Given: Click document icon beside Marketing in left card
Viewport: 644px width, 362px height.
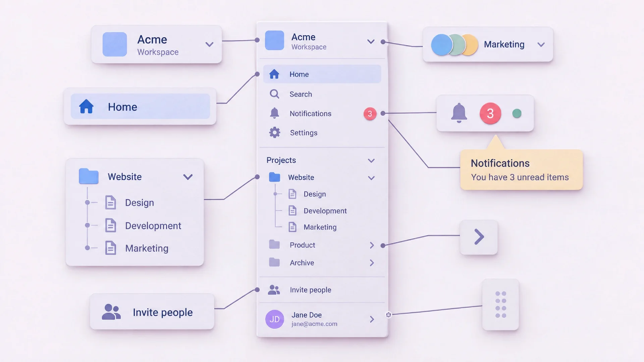Looking at the screenshot, I should click(111, 248).
